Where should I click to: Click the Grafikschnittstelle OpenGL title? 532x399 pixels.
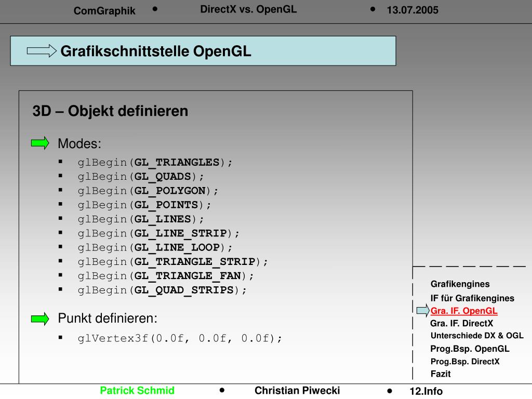click(156, 51)
